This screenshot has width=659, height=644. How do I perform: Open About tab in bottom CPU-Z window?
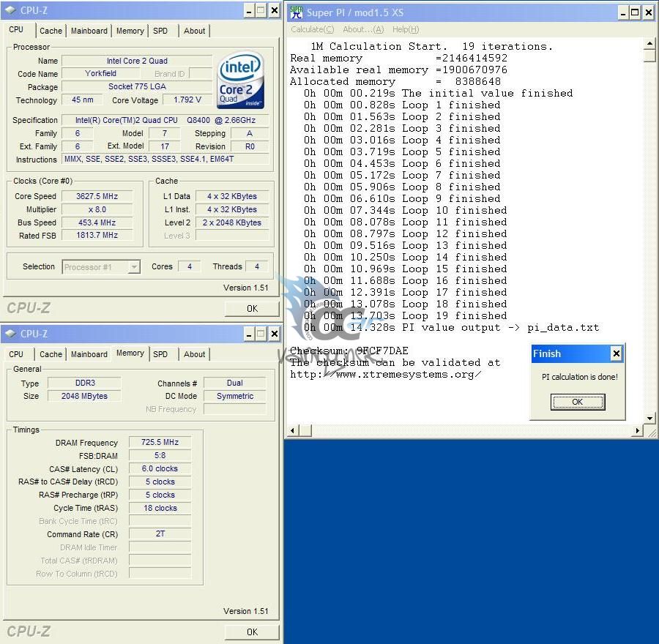194,354
